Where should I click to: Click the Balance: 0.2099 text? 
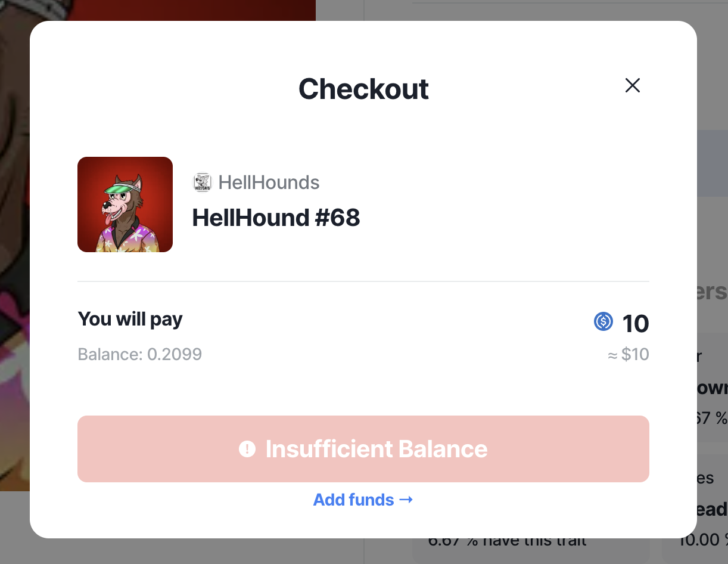pyautogui.click(x=140, y=355)
